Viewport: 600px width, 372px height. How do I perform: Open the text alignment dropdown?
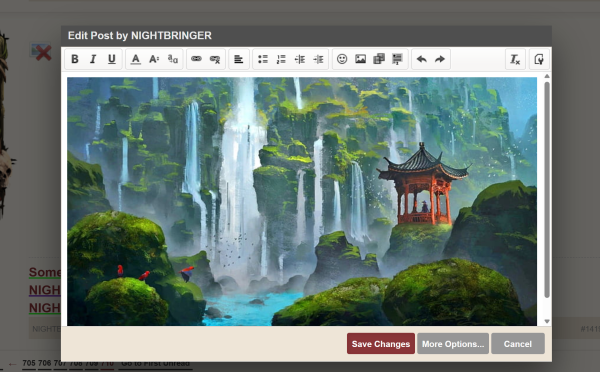(x=239, y=59)
